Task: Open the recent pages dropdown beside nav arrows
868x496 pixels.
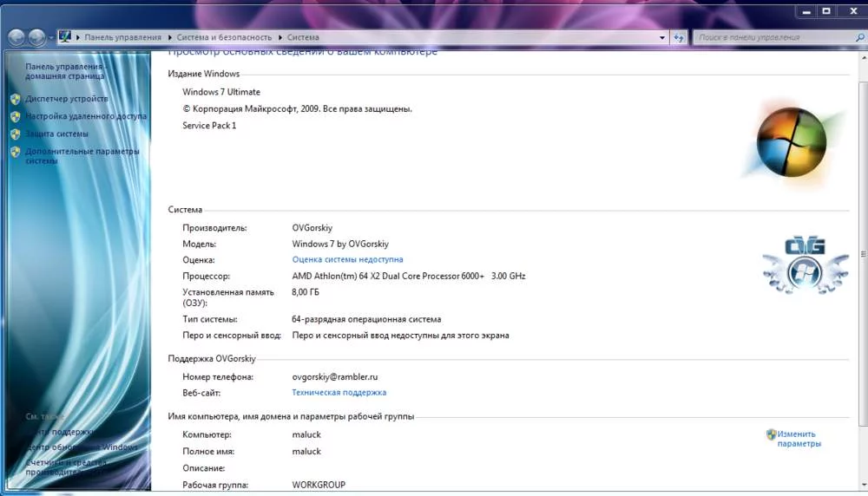Action: [51, 37]
